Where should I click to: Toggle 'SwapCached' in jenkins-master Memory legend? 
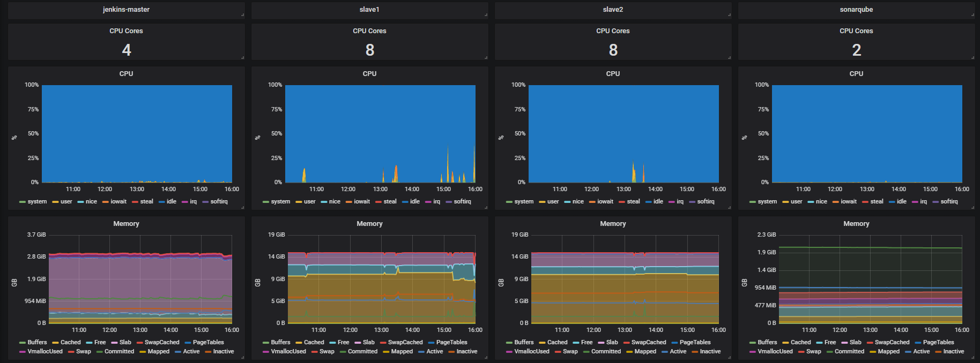162,343
